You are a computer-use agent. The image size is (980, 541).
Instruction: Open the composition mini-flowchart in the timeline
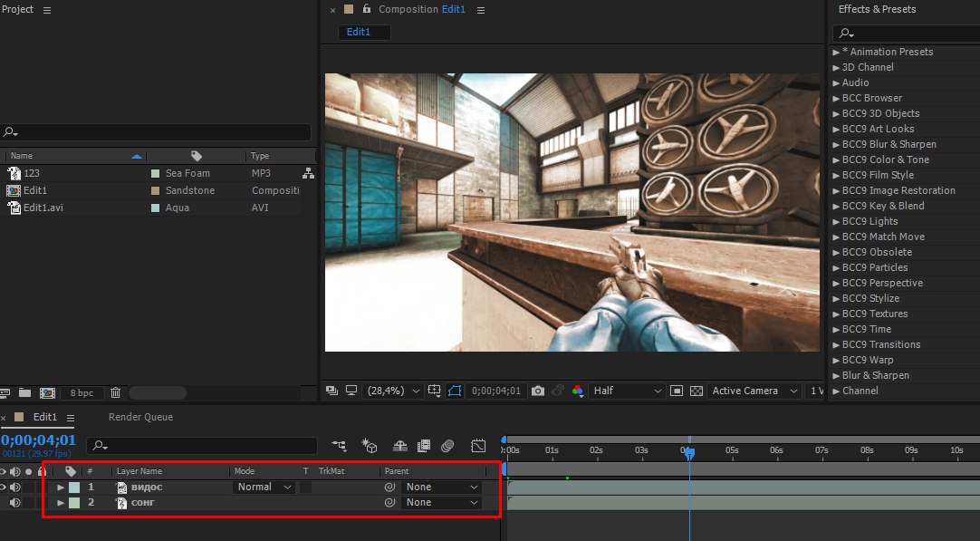[339, 446]
